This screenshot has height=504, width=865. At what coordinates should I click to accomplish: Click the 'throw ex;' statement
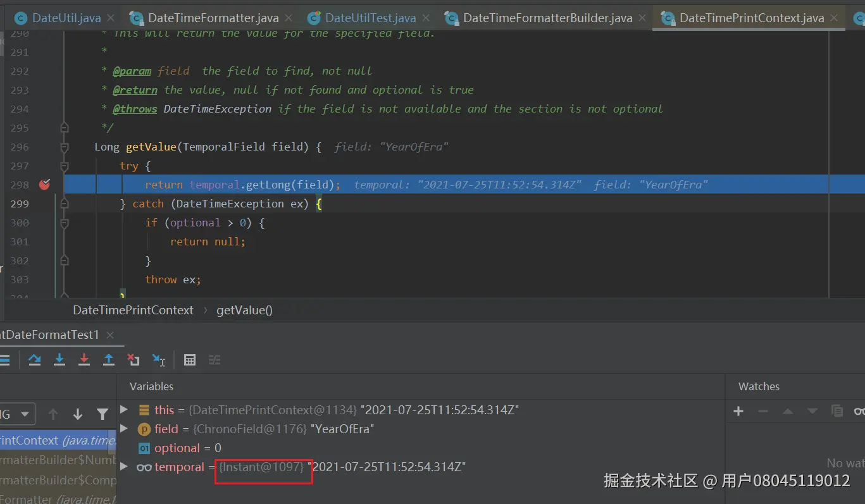173,280
